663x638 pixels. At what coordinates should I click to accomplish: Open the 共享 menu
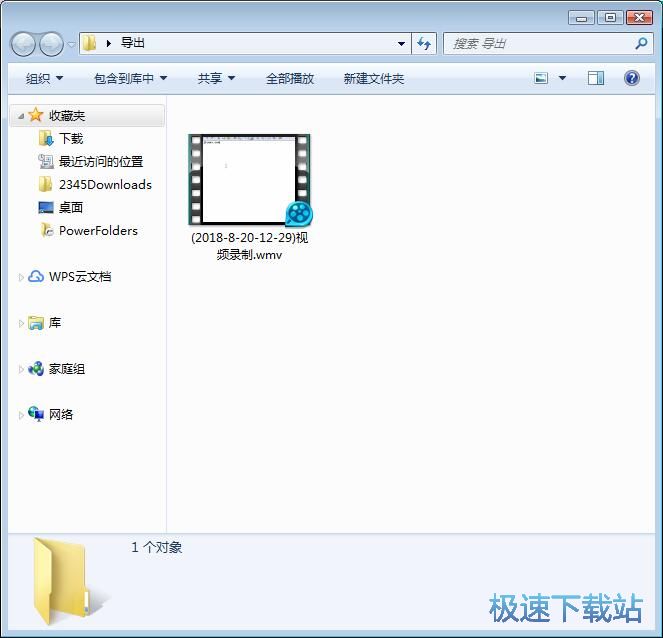click(x=216, y=79)
